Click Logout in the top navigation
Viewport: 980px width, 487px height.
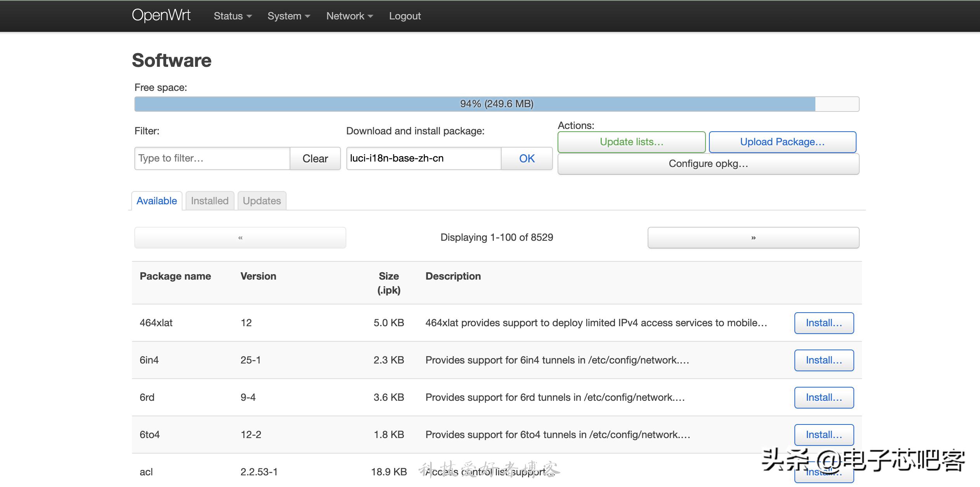pos(405,16)
